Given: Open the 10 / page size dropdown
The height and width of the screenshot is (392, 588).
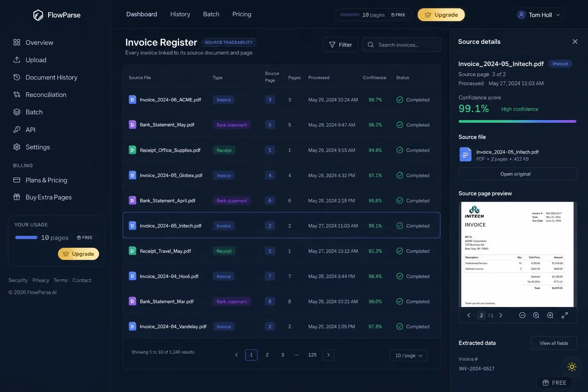Looking at the screenshot, I should pos(408,355).
